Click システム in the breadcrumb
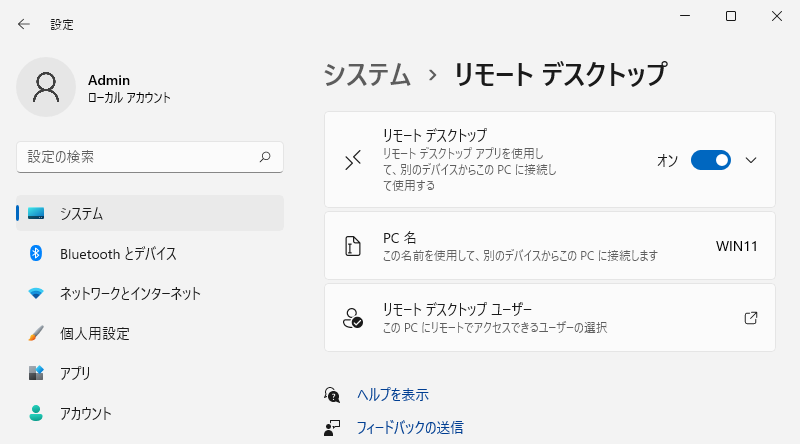Screen dimensions: 800x444 [x=367, y=75]
